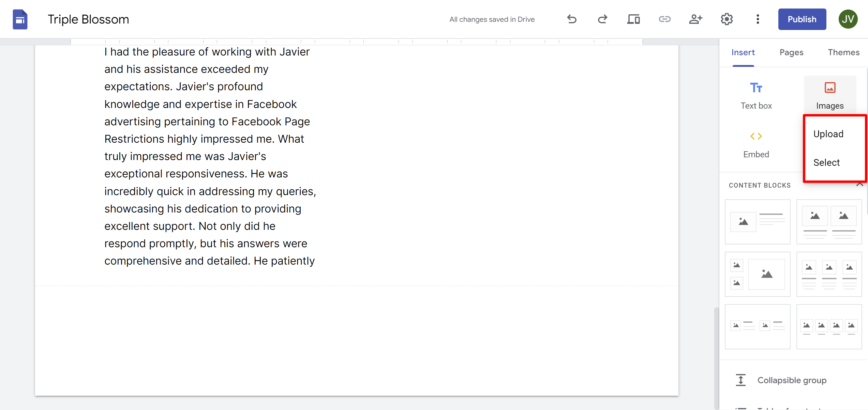Click the link insertion icon
Image resolution: width=868 pixels, height=410 pixels.
click(664, 19)
